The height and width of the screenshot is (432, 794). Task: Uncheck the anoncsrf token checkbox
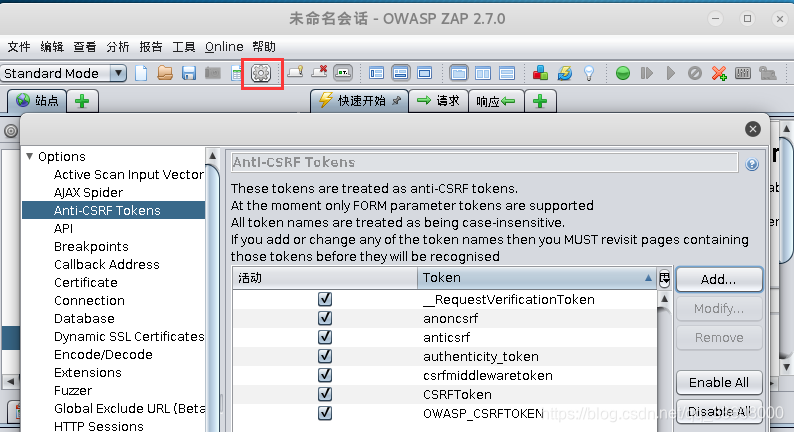point(325,318)
